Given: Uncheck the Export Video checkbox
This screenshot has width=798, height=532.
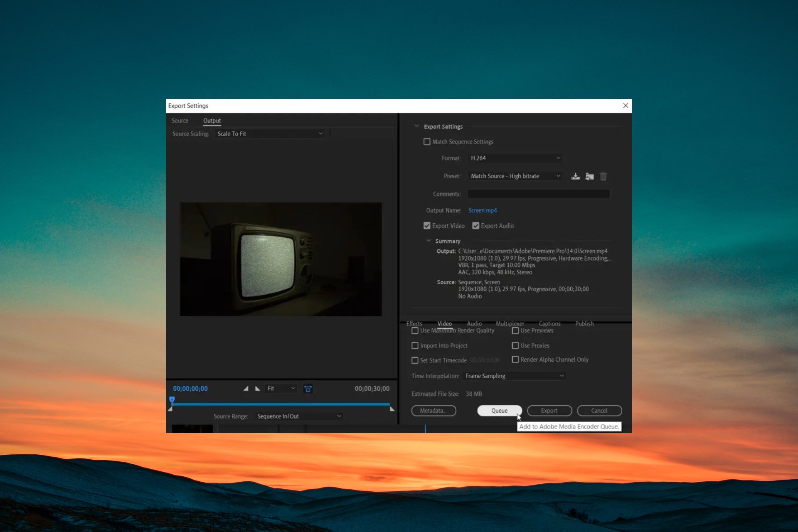Looking at the screenshot, I should (x=427, y=226).
